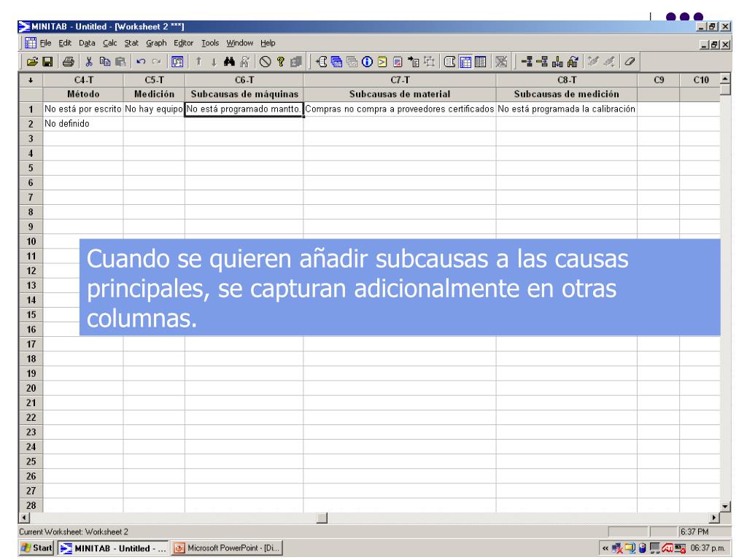Viewport: 747px width, 560px height.
Task: Select column header C7-T
Action: click(400, 80)
